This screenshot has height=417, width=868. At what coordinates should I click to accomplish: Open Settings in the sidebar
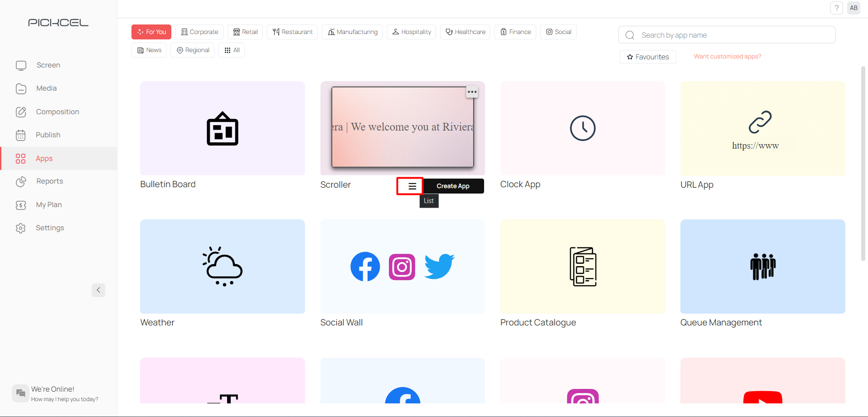58,228
